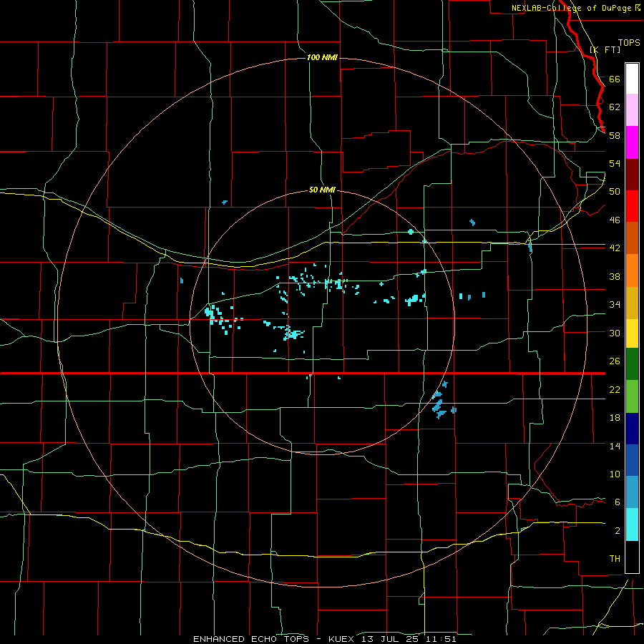Select the light green legend color segment
Image resolution: width=644 pixels, height=644 pixels.
632,396
